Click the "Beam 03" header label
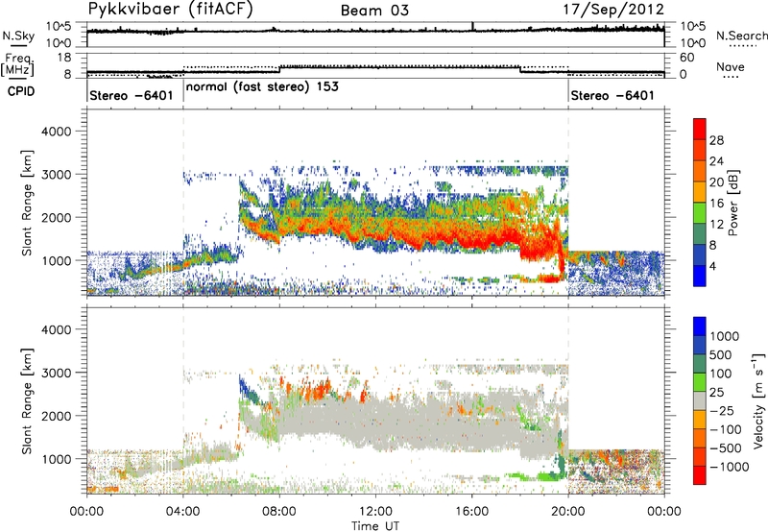Screen dimensions: 768x532 374,11
